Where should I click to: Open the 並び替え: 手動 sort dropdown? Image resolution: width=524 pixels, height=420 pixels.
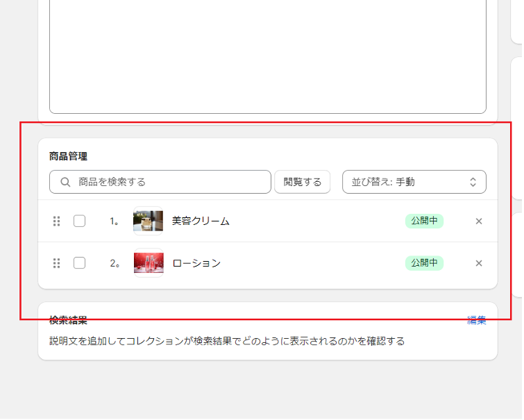click(x=414, y=183)
